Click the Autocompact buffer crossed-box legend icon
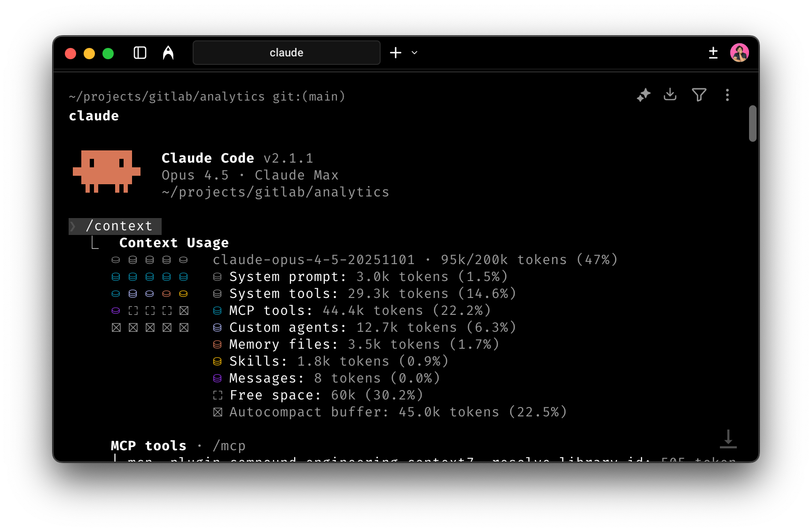This screenshot has height=532, width=812. tap(217, 412)
